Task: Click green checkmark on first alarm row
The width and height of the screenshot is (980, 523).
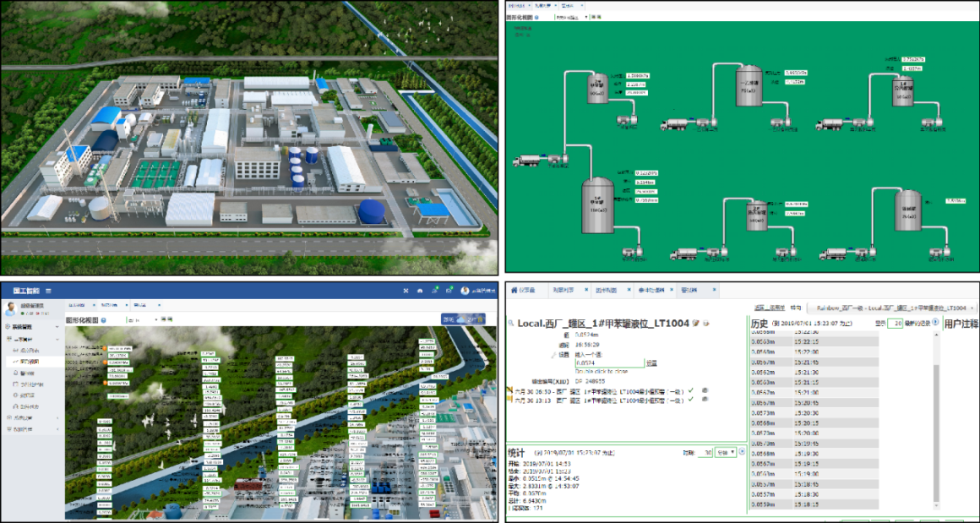Action: [x=691, y=390]
